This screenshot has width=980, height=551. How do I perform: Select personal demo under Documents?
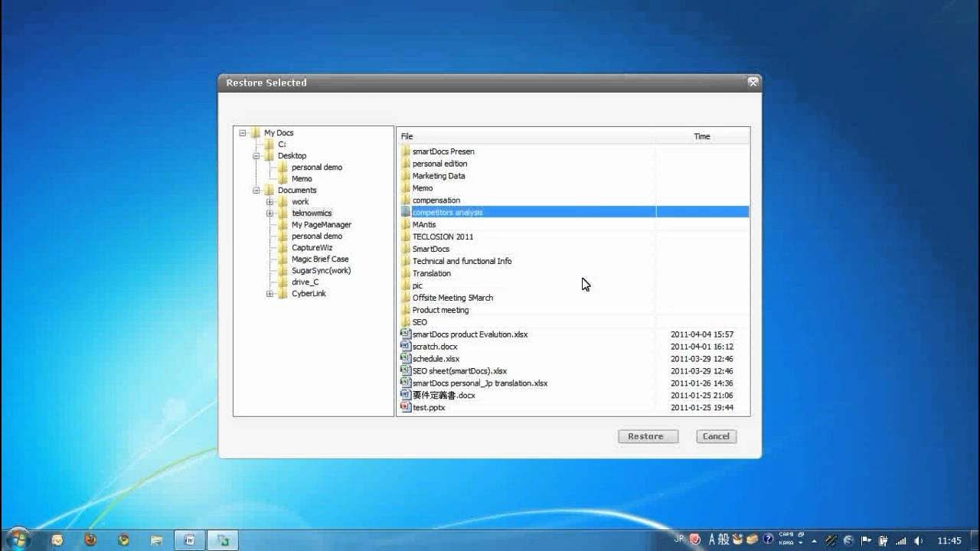tap(317, 236)
